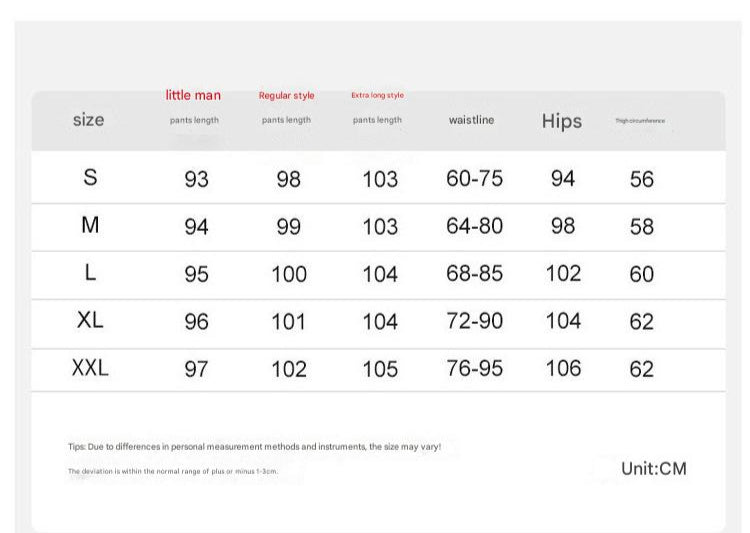
Task: Select hips value '102' in the L row
Action: click(x=563, y=274)
